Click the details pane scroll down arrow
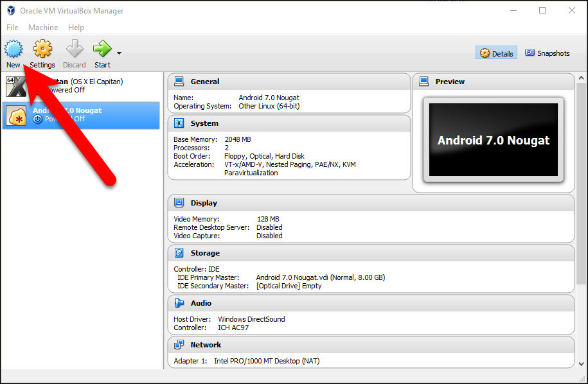This screenshot has height=384, width=588. [x=581, y=363]
